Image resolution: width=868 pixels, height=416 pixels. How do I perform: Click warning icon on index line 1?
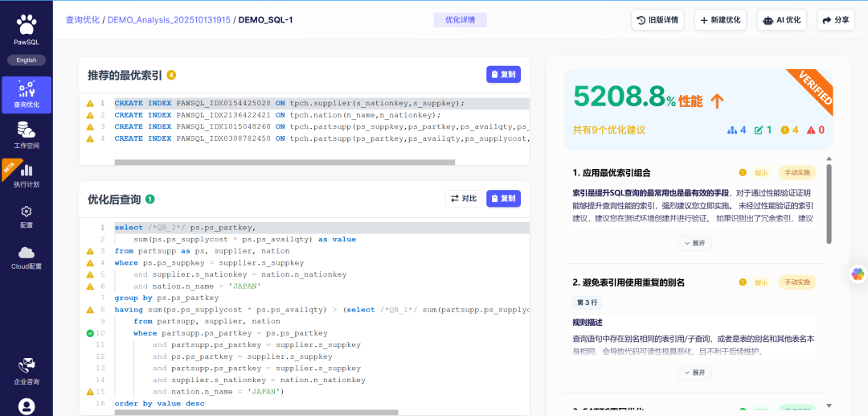click(90, 103)
